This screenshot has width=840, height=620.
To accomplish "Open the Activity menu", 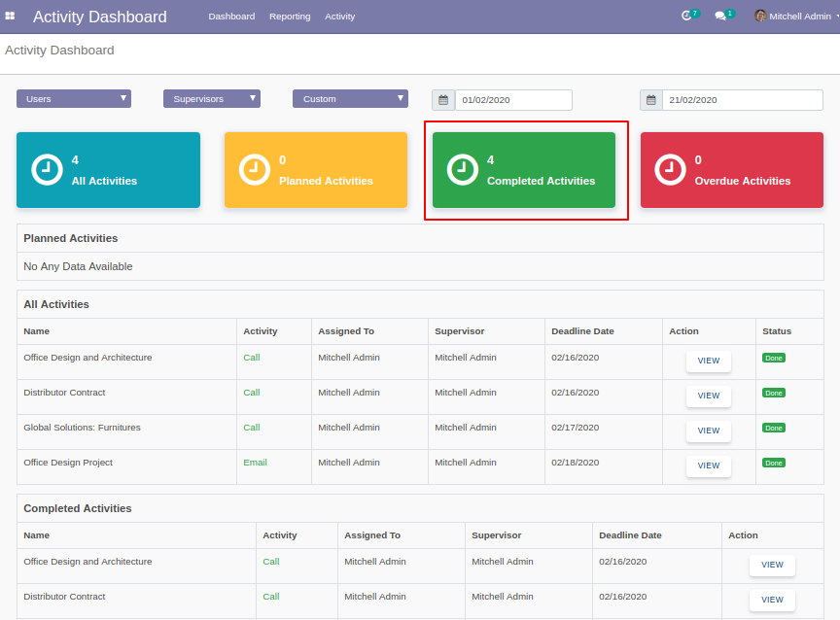I will coord(339,17).
